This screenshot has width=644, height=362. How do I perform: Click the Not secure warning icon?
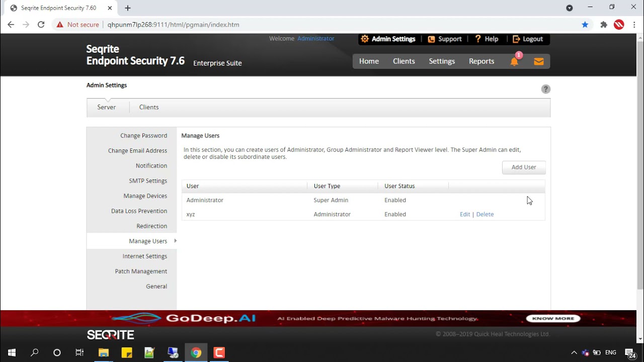(x=60, y=24)
